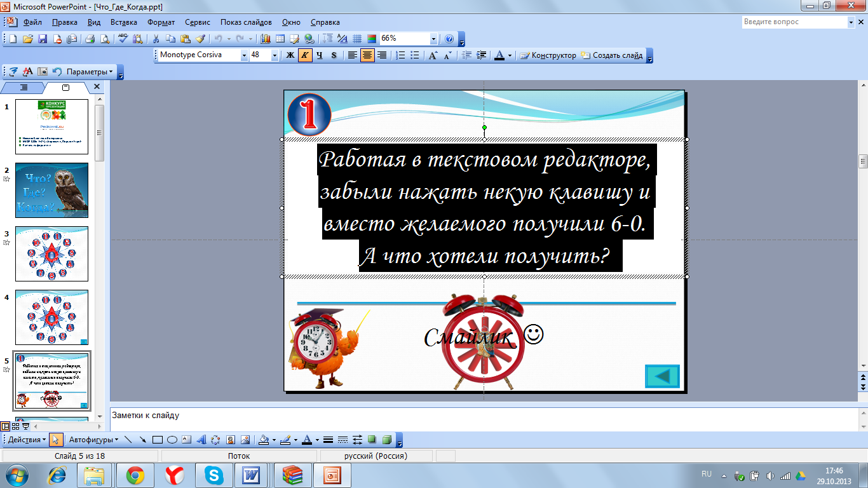Select the Format Painter brush

point(200,39)
